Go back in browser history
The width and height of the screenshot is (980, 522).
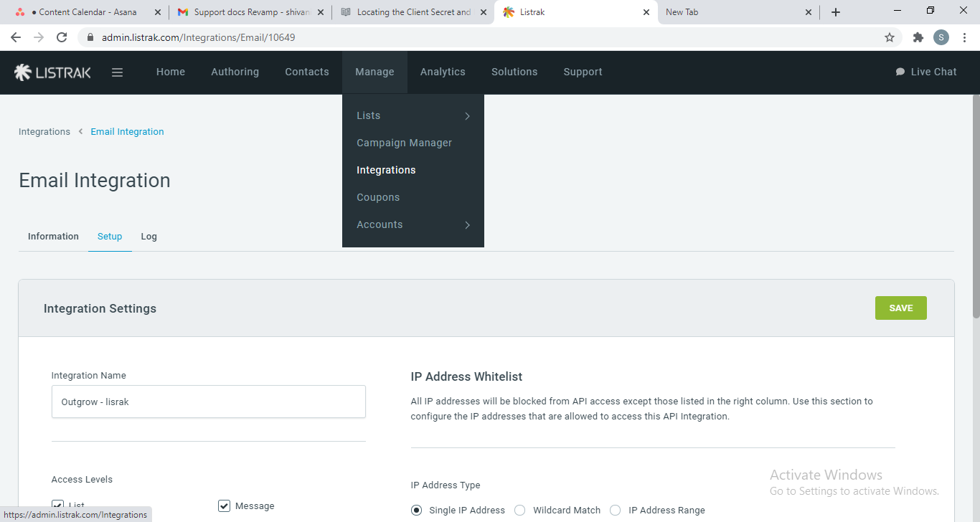pos(16,37)
